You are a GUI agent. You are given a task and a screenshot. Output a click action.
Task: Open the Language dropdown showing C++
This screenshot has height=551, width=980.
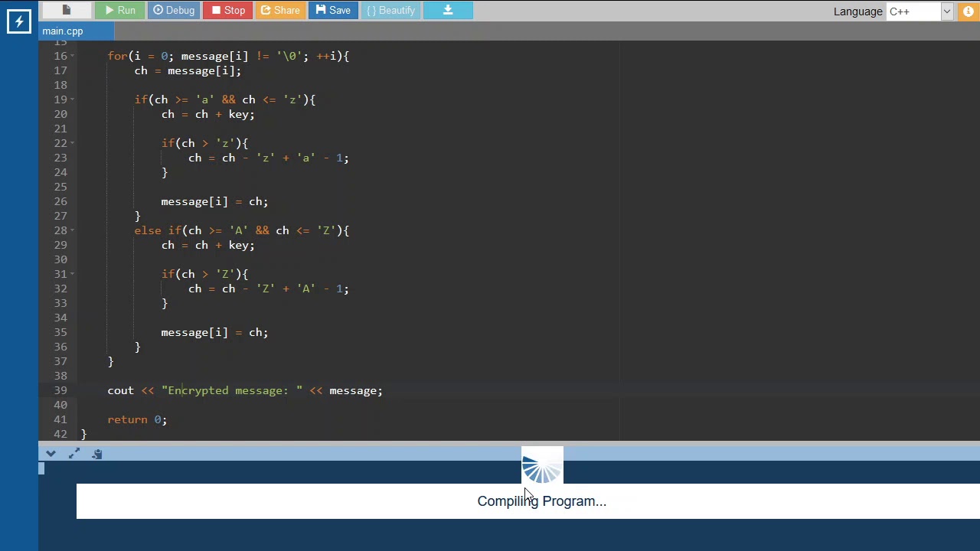(920, 11)
